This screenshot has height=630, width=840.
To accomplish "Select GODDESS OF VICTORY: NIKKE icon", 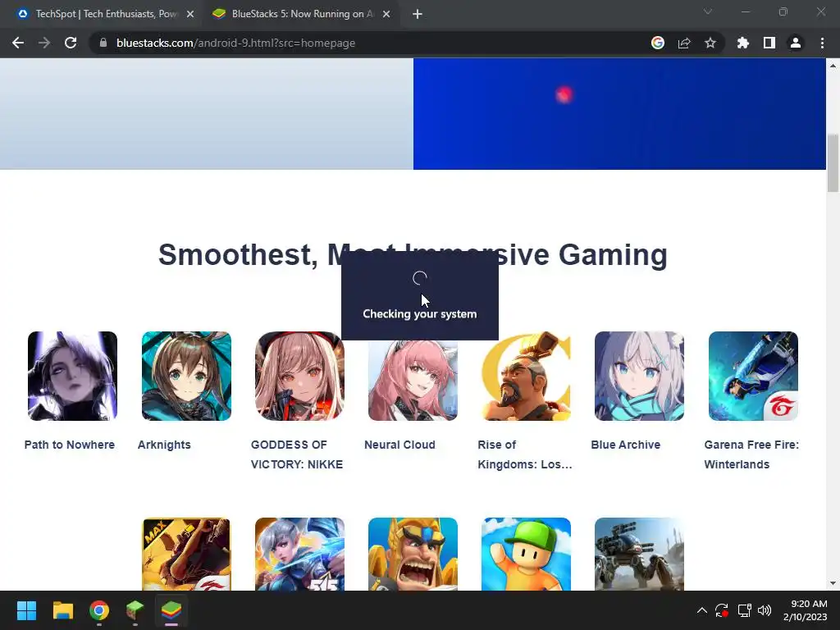I will (299, 376).
